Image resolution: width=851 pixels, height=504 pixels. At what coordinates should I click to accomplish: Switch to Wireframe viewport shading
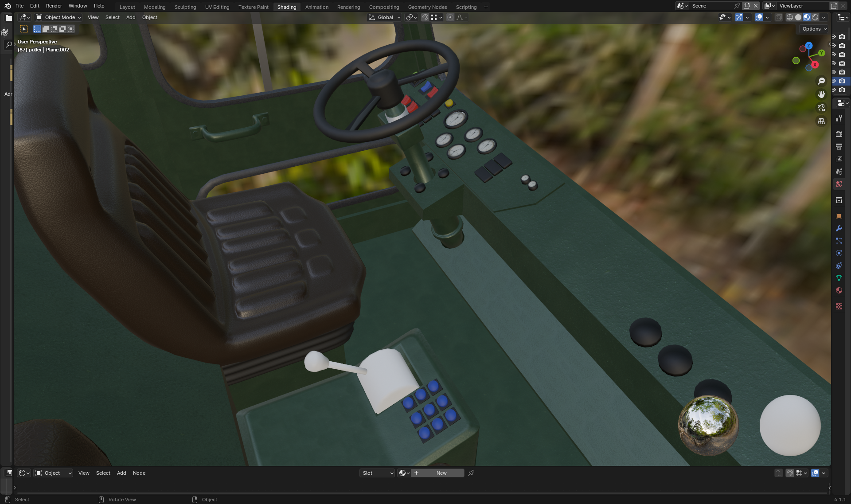[790, 17]
